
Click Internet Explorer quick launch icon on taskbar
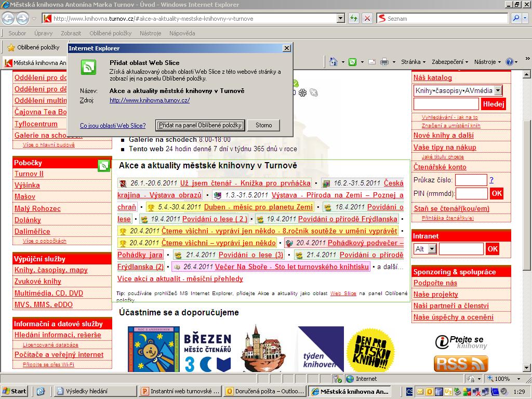[41, 391]
